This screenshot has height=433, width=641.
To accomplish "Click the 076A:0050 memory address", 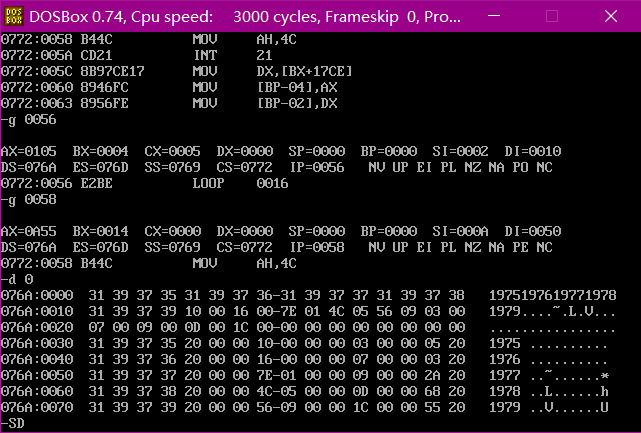I will (x=36, y=375).
